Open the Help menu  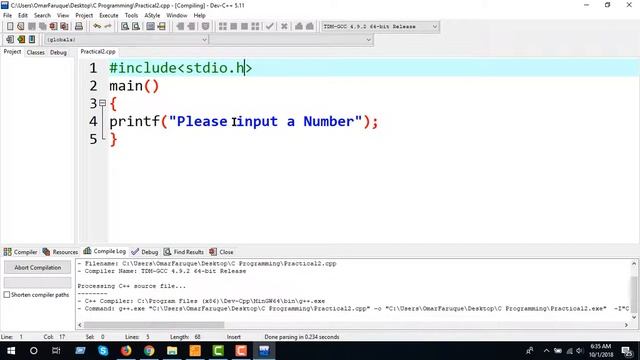point(199,16)
